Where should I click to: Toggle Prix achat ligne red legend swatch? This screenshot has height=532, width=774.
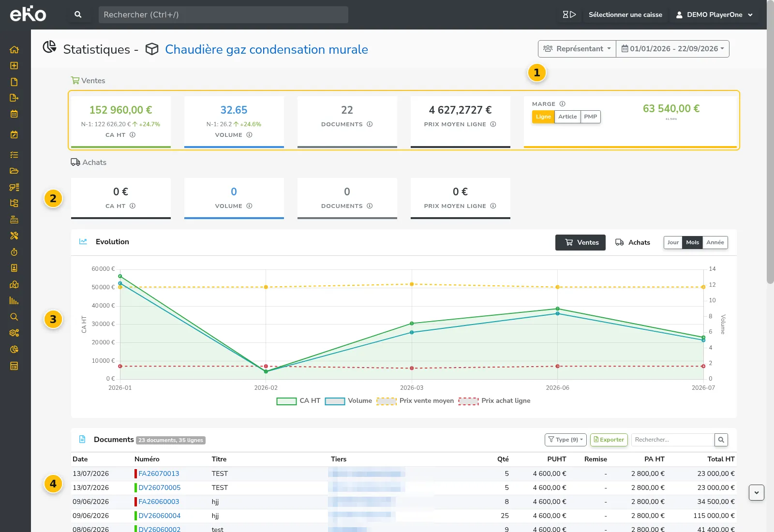tap(468, 401)
